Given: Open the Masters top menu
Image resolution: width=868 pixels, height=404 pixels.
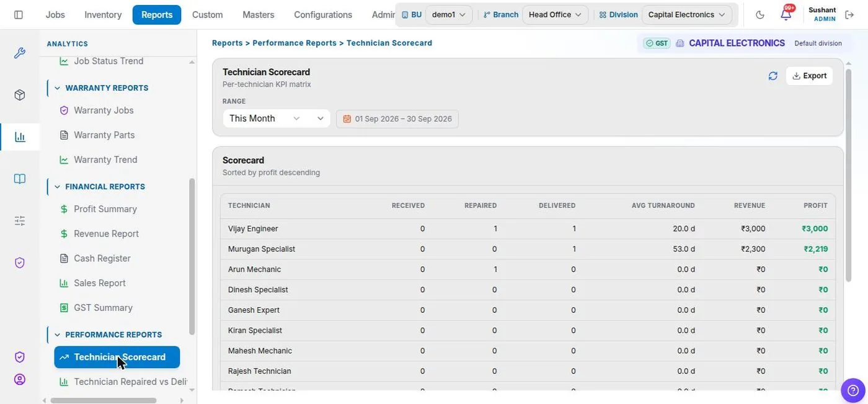Looking at the screenshot, I should (x=259, y=14).
